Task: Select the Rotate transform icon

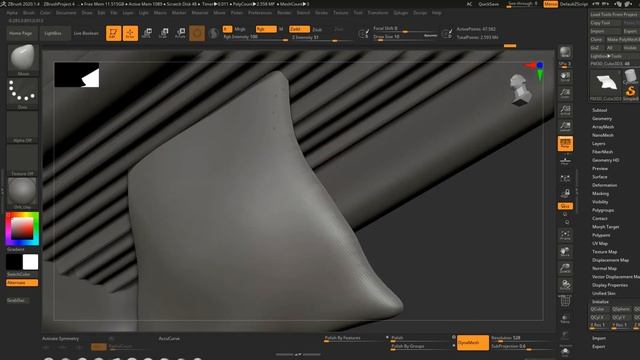Action: pos(180,33)
